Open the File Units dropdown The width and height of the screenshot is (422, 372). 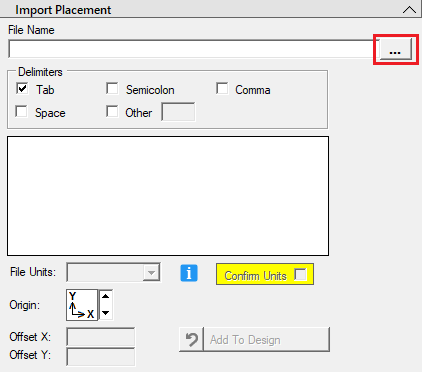point(113,272)
